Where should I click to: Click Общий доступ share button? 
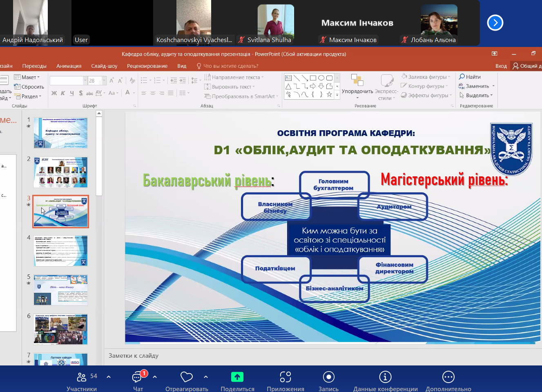point(527,66)
